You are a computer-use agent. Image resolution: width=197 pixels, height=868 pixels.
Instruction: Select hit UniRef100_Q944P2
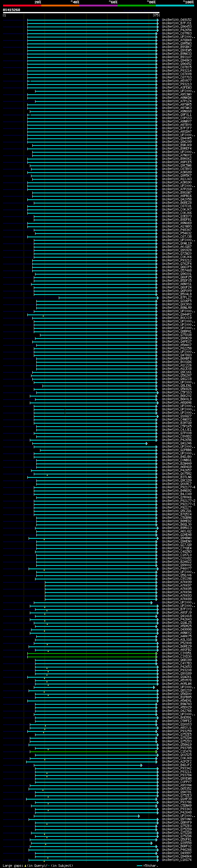click(177, 314)
